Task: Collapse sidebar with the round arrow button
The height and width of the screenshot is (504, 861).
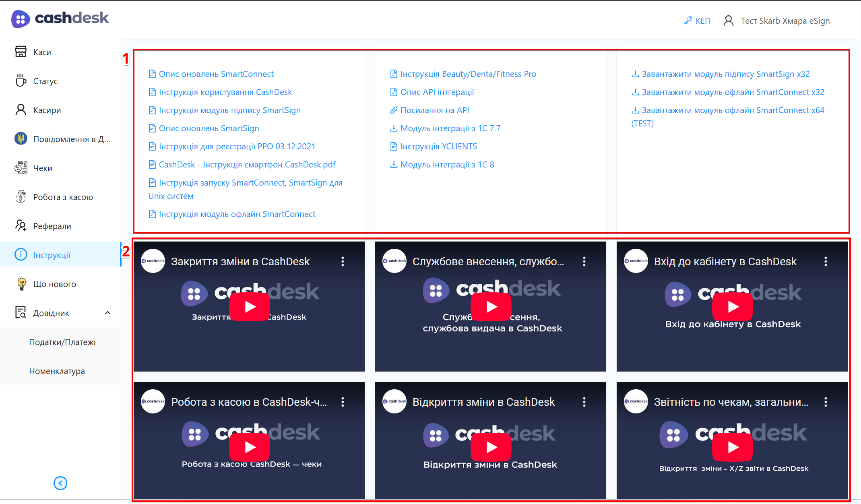Action: (x=60, y=483)
